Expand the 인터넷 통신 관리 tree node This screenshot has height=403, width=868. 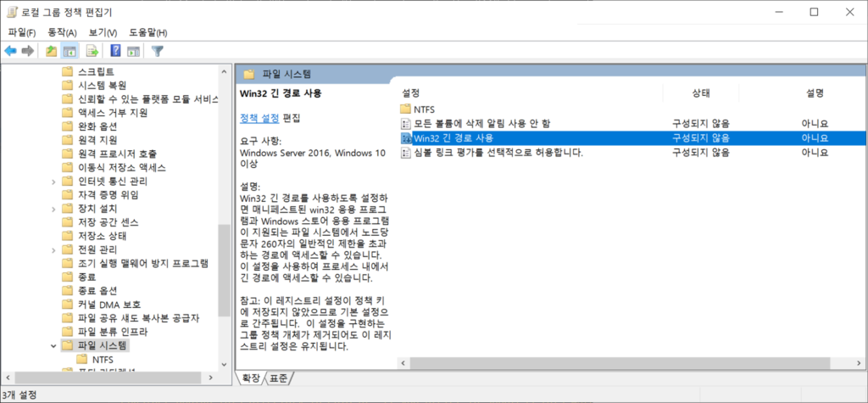[55, 181]
